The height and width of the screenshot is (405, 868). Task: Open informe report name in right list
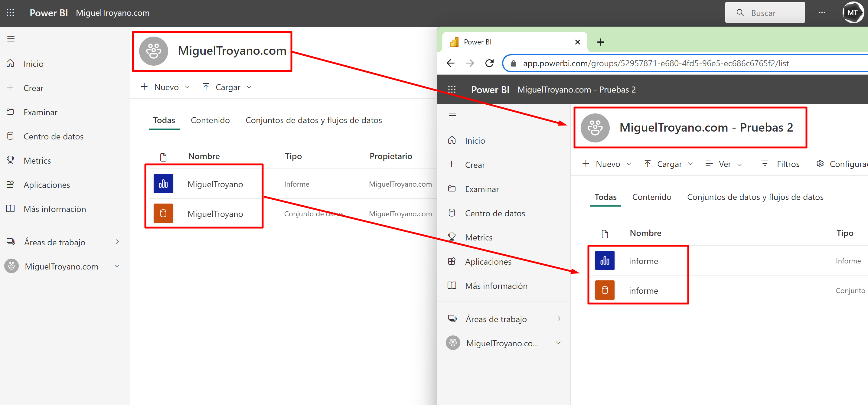643,261
